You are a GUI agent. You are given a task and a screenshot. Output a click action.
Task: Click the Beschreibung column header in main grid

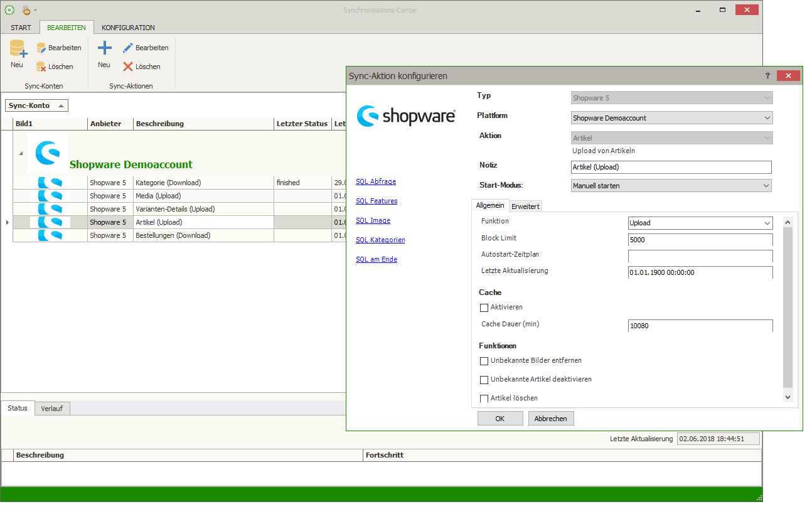tap(204, 124)
